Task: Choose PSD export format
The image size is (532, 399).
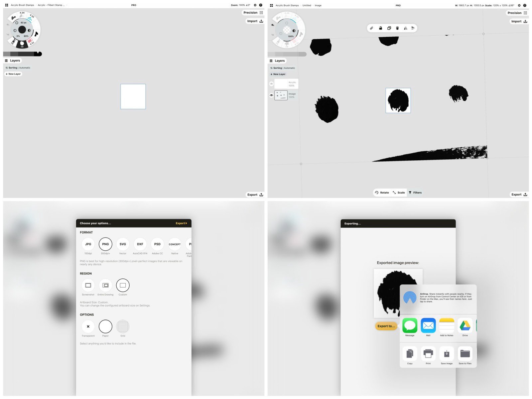Action: click(157, 244)
